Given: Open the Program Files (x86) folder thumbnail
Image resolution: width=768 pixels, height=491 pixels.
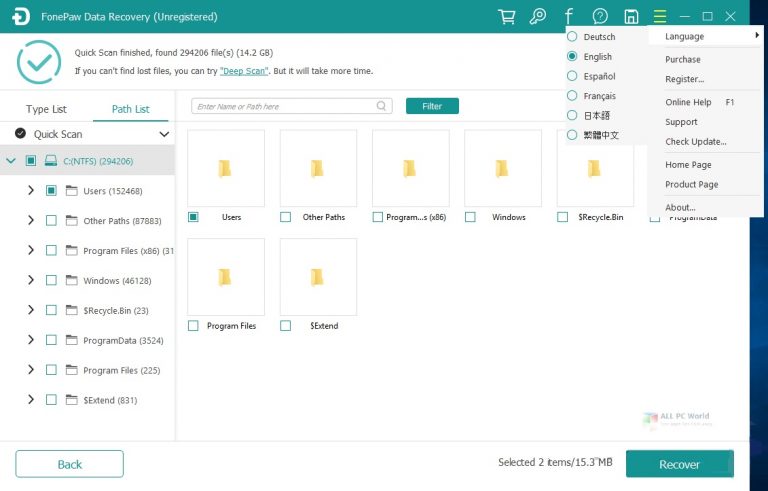Looking at the screenshot, I should [410, 168].
